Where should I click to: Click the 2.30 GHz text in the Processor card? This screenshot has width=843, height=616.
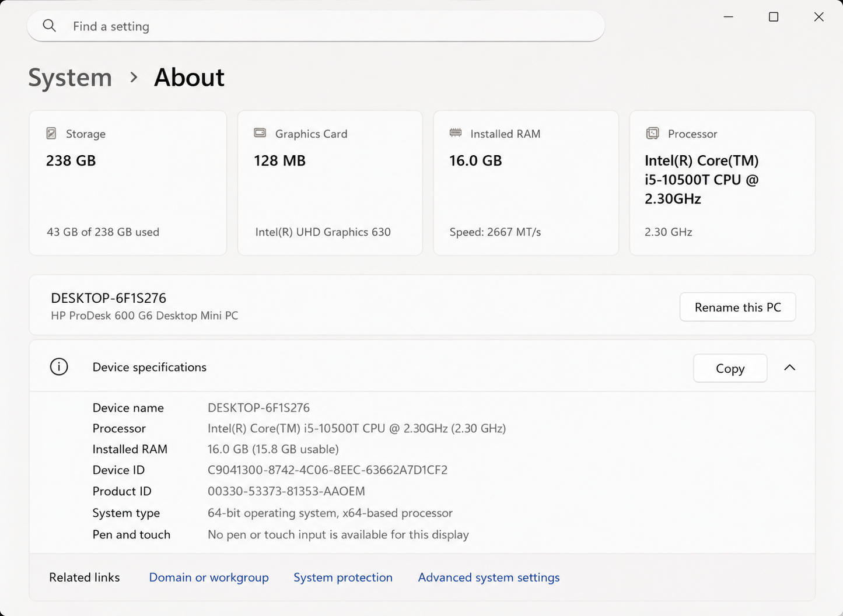pos(669,232)
